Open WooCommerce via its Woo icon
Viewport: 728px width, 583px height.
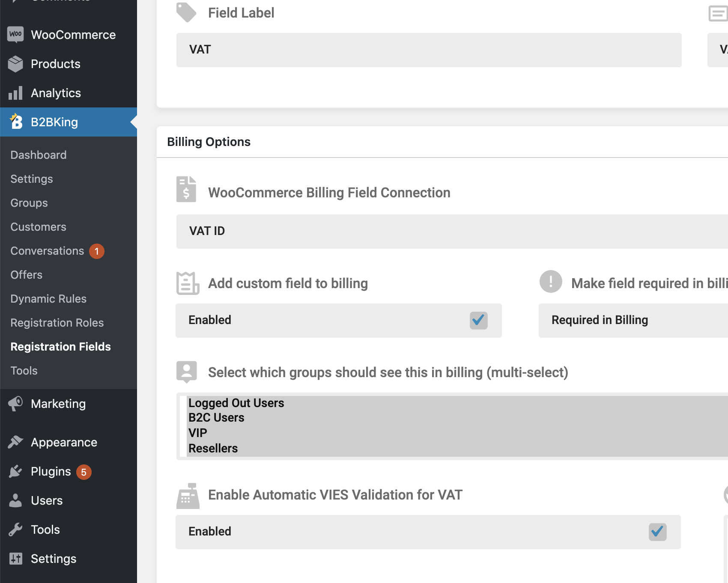[x=15, y=35]
